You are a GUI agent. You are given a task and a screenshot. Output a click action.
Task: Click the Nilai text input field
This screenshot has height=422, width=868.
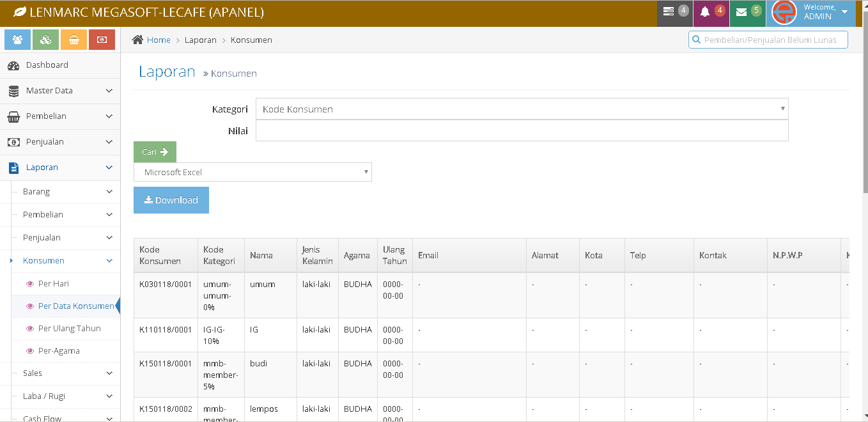(x=522, y=131)
